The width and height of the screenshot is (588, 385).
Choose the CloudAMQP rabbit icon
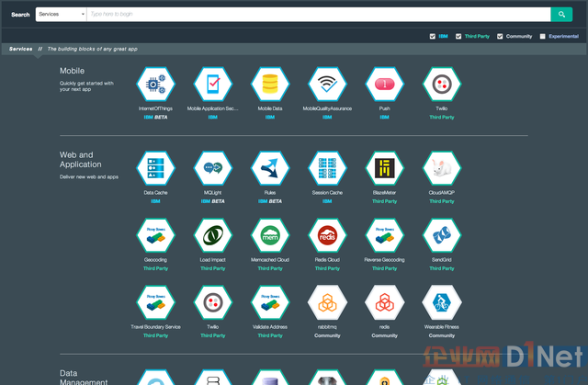point(442,168)
